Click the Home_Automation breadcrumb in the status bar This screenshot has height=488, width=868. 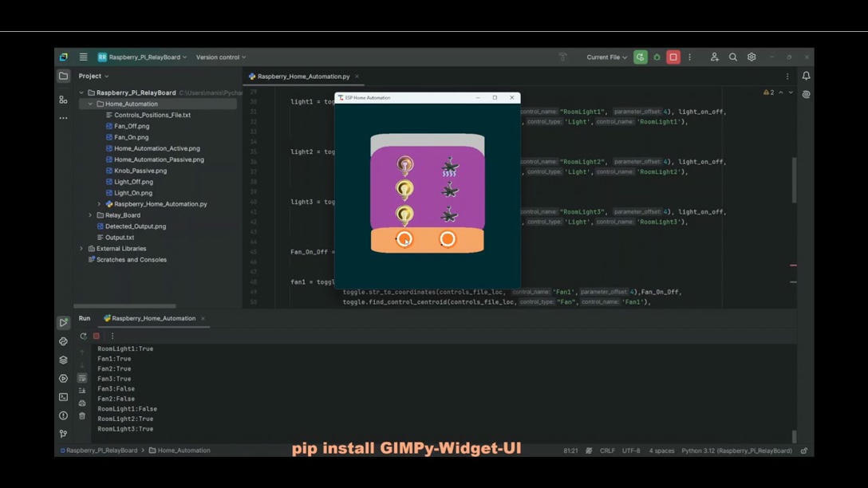tap(185, 450)
